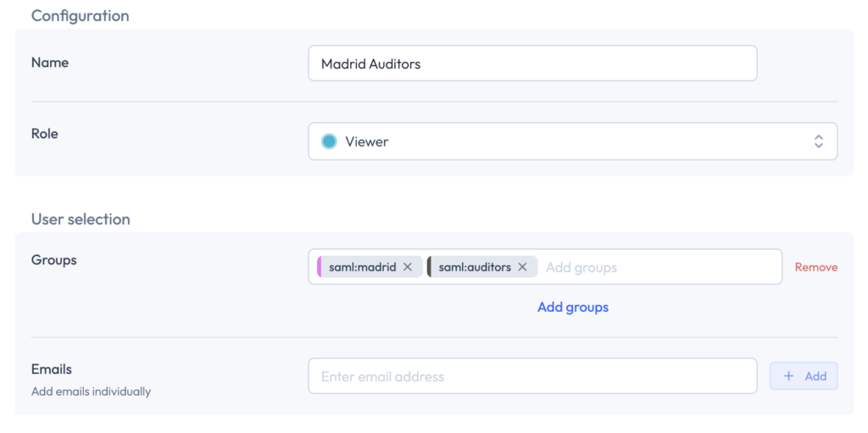Click the up-down chevron in Role selector
The width and height of the screenshot is (868, 433).
[x=818, y=142]
